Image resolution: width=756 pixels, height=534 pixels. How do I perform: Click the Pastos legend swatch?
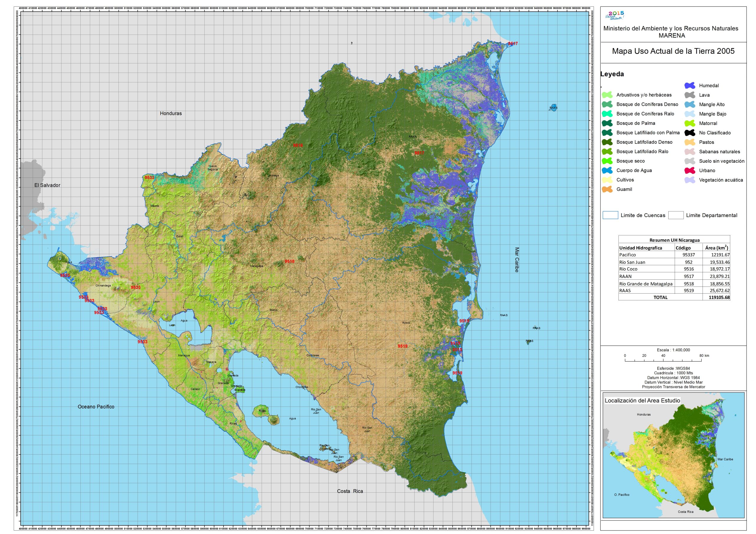click(690, 142)
